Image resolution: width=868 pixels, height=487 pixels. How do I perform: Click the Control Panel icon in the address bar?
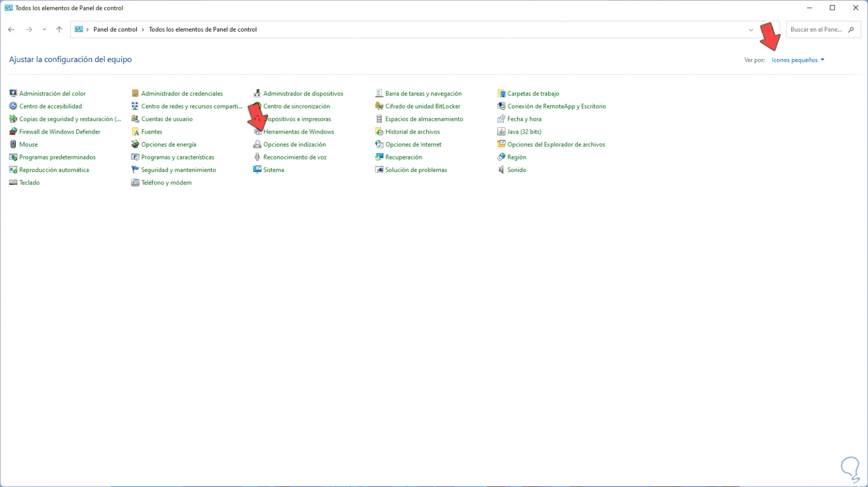(78, 29)
